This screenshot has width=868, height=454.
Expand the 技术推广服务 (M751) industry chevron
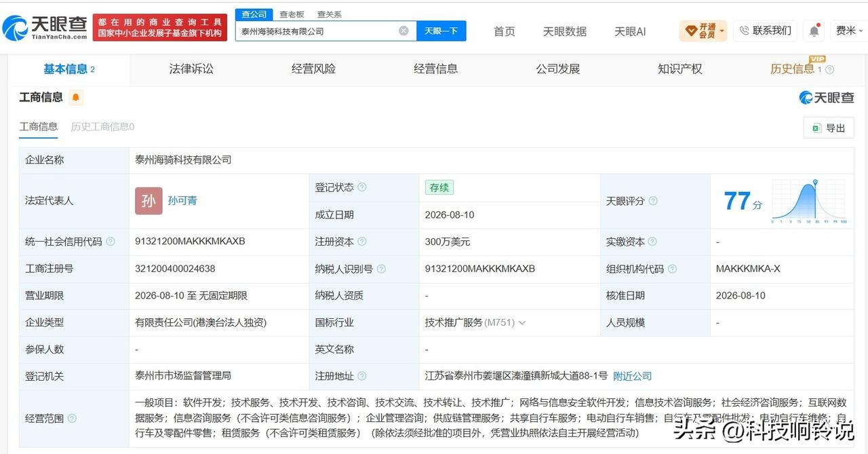point(521,323)
